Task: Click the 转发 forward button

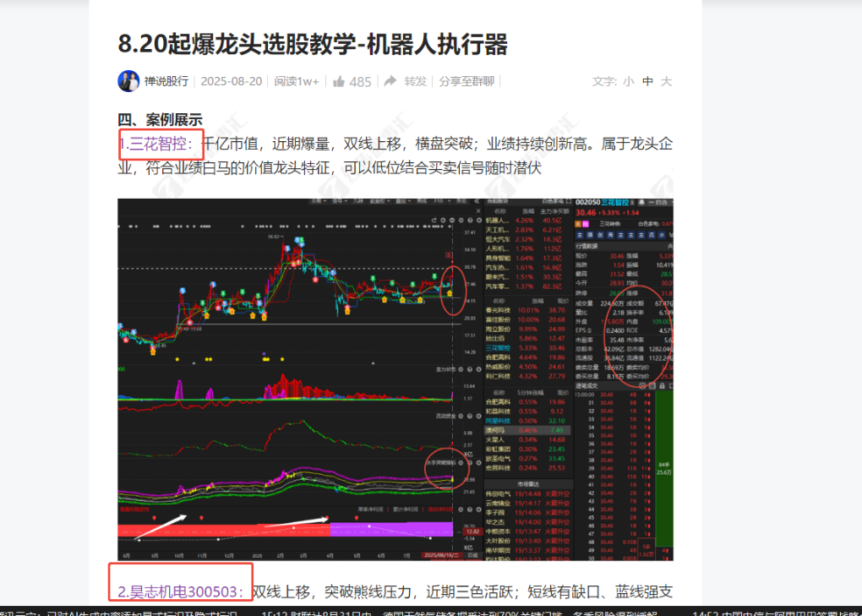Action: pyautogui.click(x=415, y=81)
